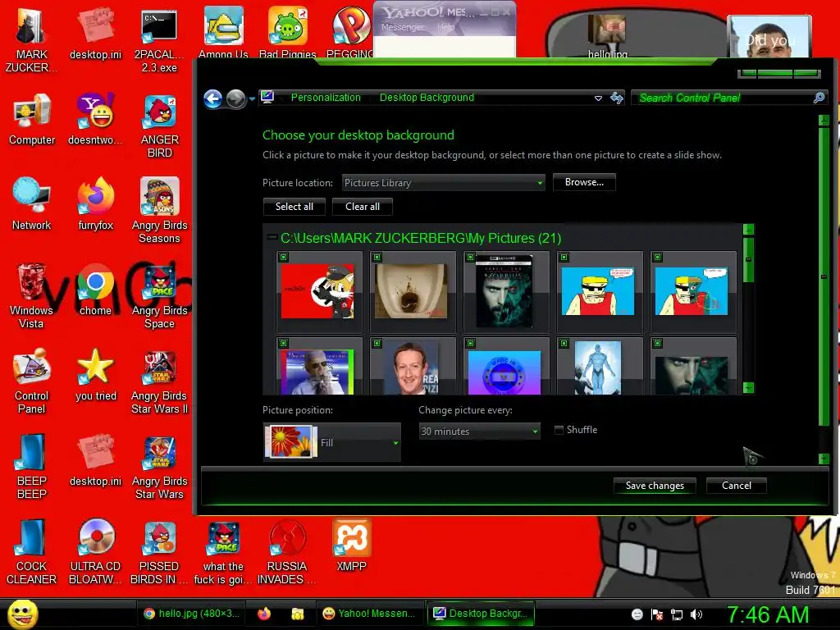Image resolution: width=840 pixels, height=630 pixels.
Task: Toggle checkbox on first row's fourth picture
Action: tap(564, 257)
